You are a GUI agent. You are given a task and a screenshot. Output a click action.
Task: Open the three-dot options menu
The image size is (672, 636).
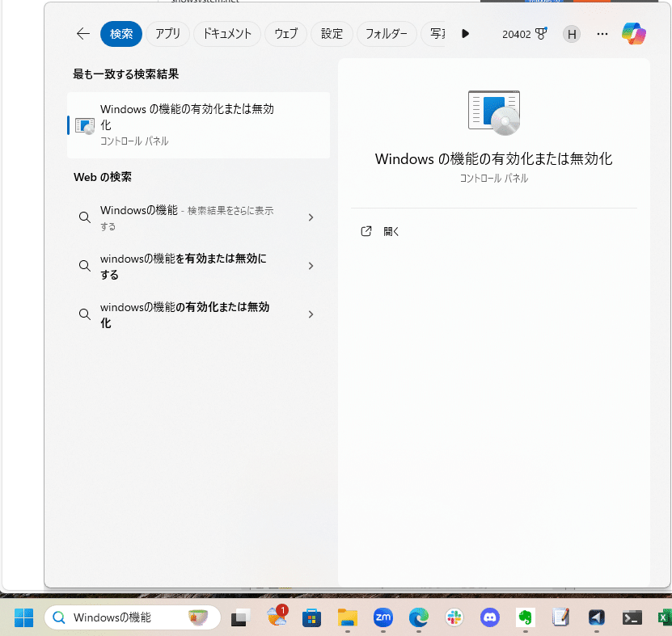[x=602, y=34]
